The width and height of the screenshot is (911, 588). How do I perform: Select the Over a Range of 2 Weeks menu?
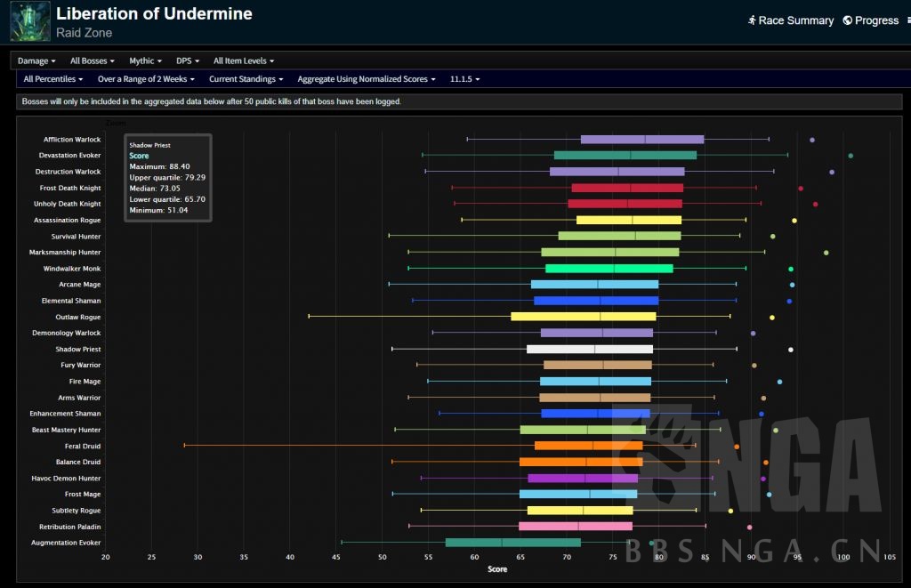146,79
